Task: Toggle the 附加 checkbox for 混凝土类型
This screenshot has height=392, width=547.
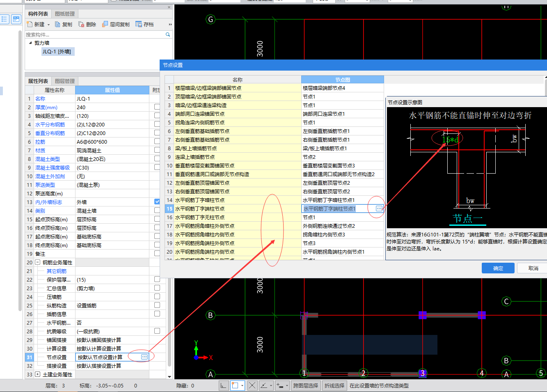Action: 157,158
